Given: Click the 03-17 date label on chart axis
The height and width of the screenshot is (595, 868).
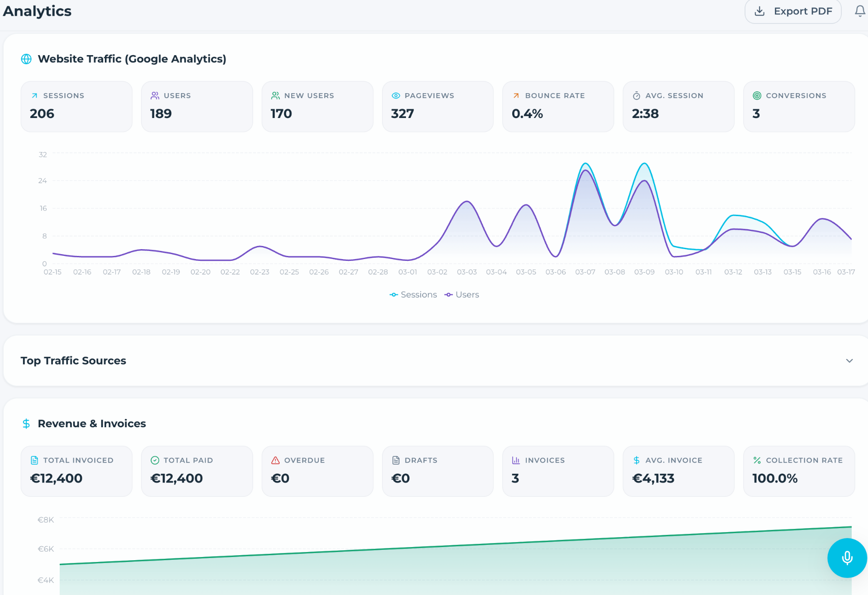Looking at the screenshot, I should point(846,272).
